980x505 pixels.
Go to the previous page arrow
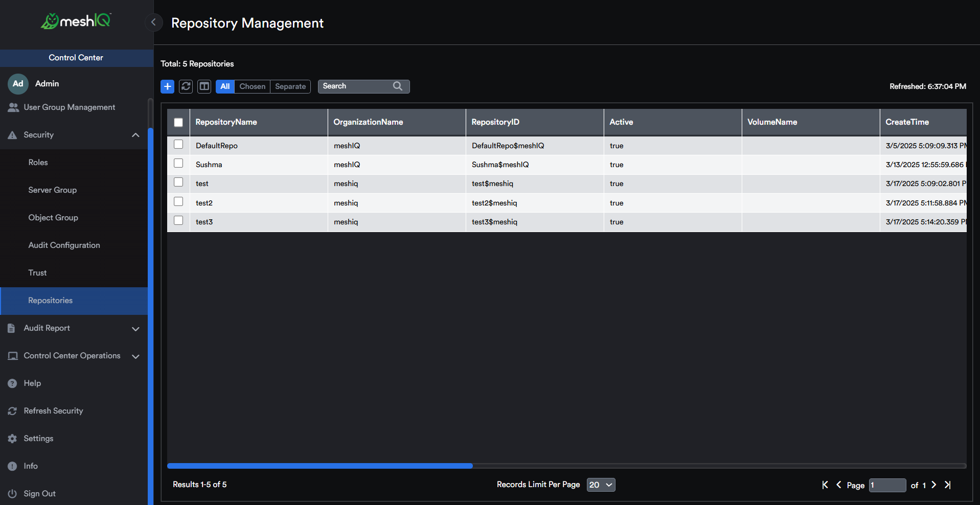click(x=839, y=485)
